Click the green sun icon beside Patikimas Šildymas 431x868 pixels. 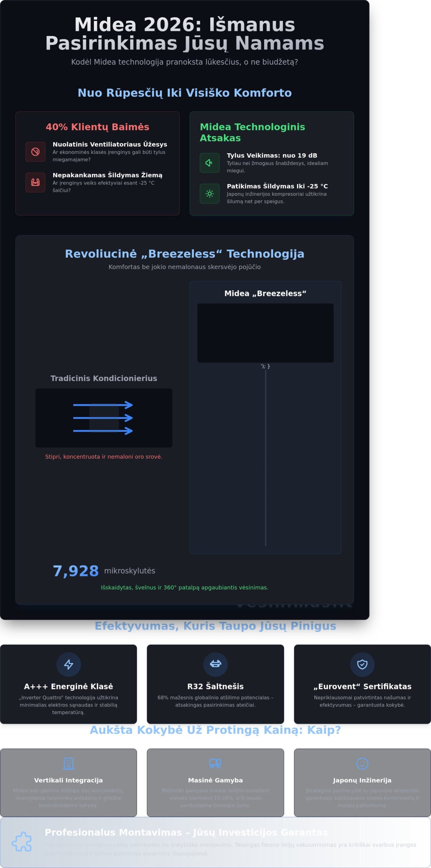pyautogui.click(x=210, y=194)
